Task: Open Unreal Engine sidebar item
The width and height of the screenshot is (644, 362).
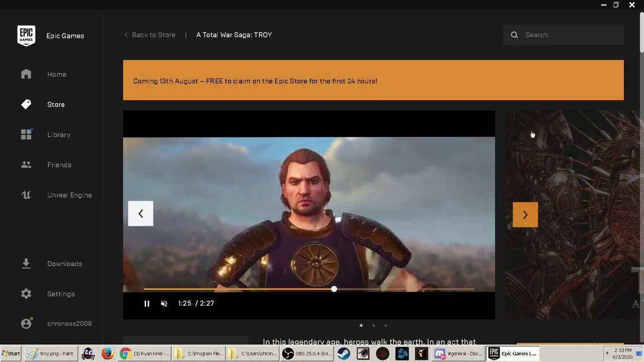Action: click(69, 195)
